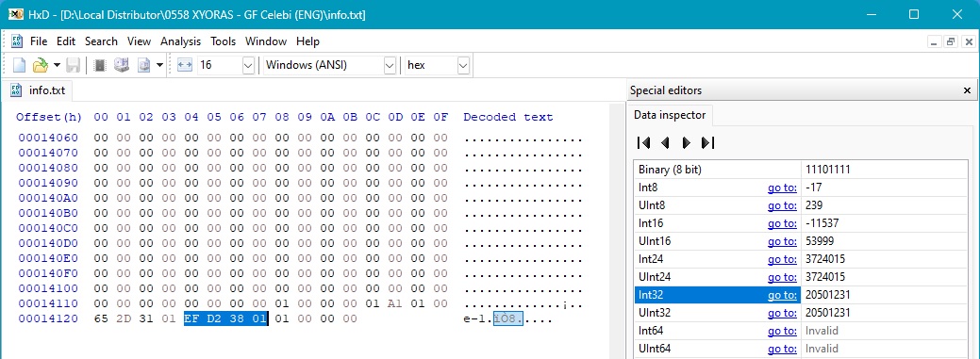Click the Int8 go to link
The width and height of the screenshot is (980, 359).
click(x=782, y=188)
